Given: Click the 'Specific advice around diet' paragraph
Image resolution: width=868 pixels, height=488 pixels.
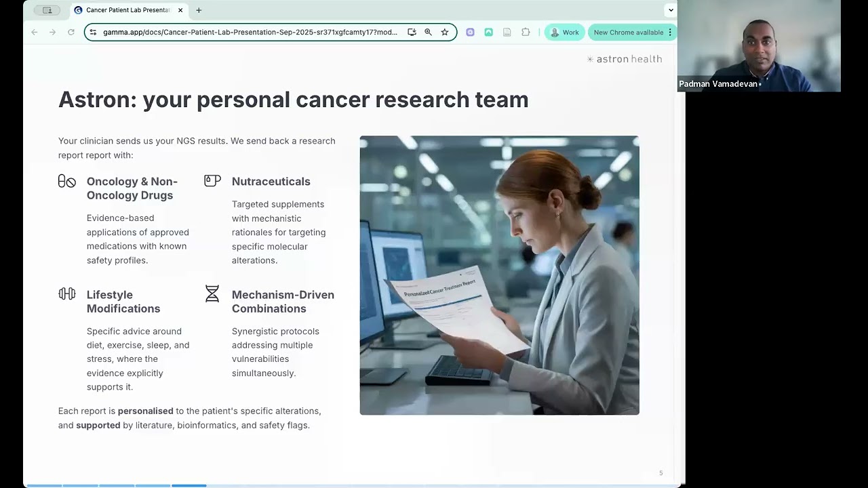Looking at the screenshot, I should (x=138, y=359).
